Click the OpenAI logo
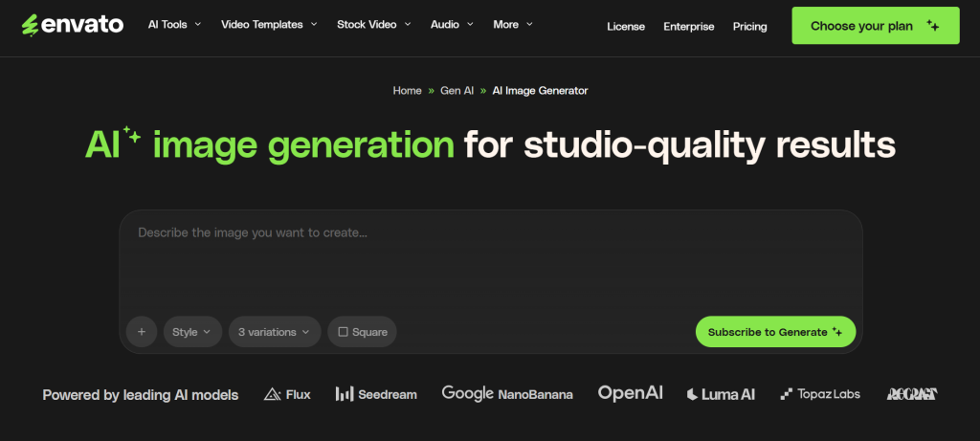 pyautogui.click(x=630, y=393)
